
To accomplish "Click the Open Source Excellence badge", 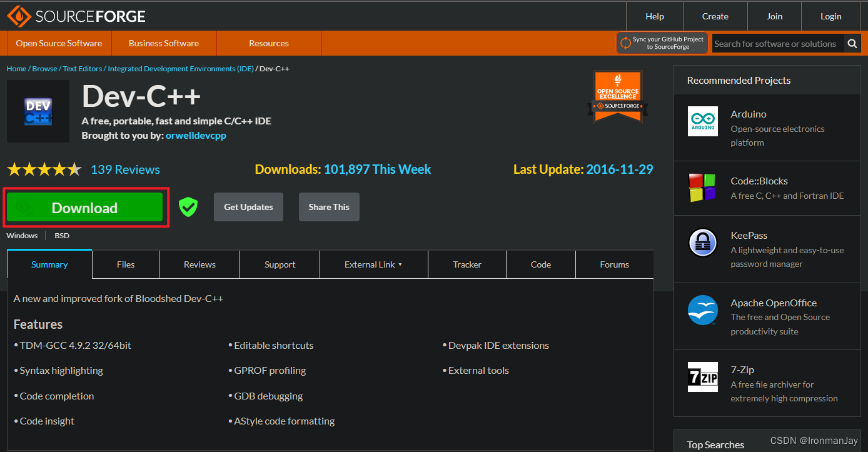I will click(x=618, y=96).
